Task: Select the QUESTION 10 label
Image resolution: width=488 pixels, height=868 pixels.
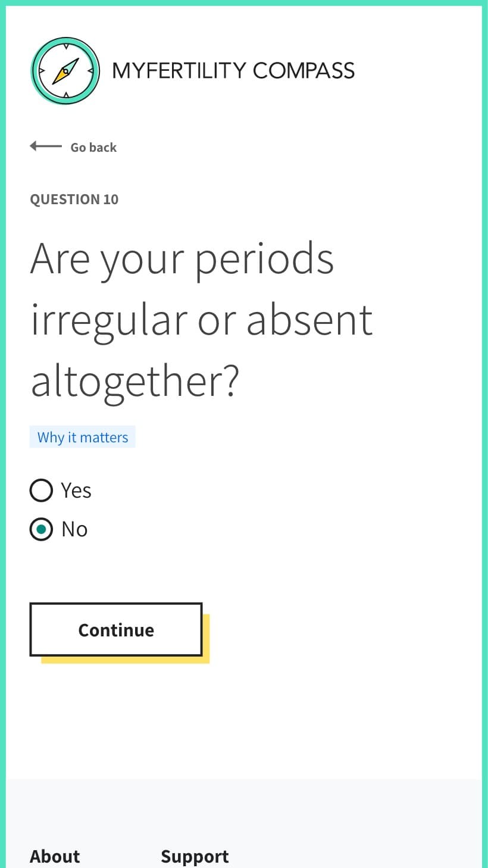Action: pyautogui.click(x=74, y=199)
